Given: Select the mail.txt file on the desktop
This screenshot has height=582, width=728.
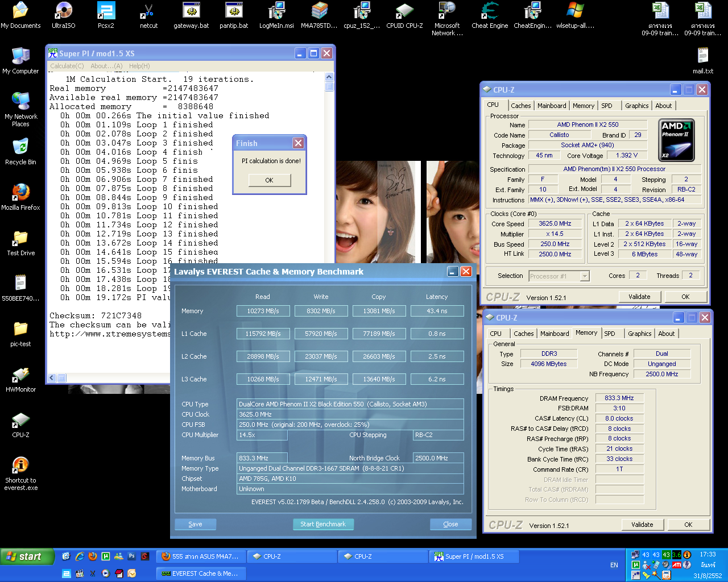Looking at the screenshot, I should [x=703, y=61].
